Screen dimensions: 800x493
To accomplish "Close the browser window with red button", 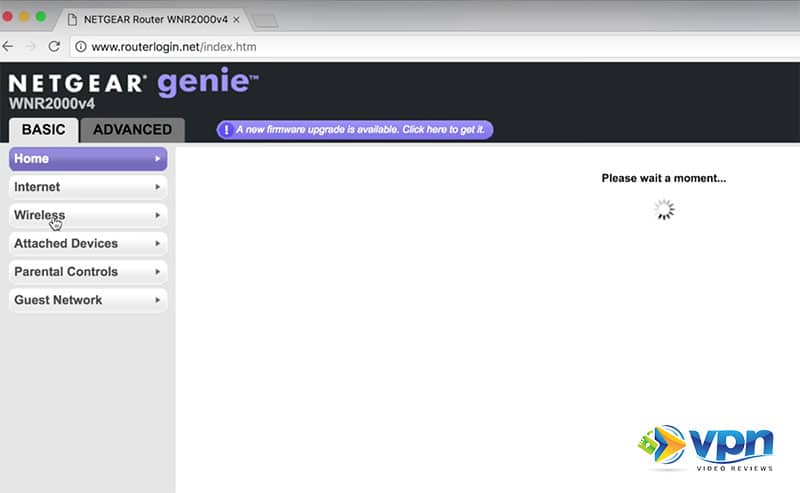I will pyautogui.click(x=7, y=16).
